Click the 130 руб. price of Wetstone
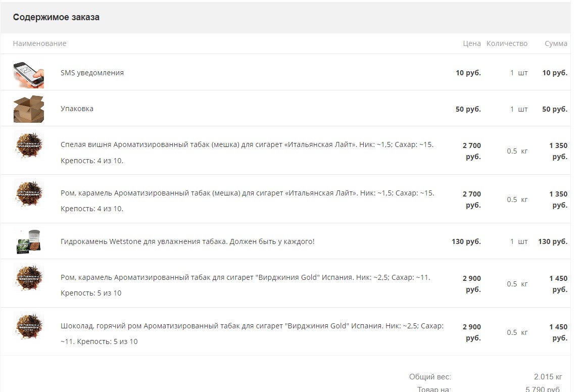 point(466,241)
